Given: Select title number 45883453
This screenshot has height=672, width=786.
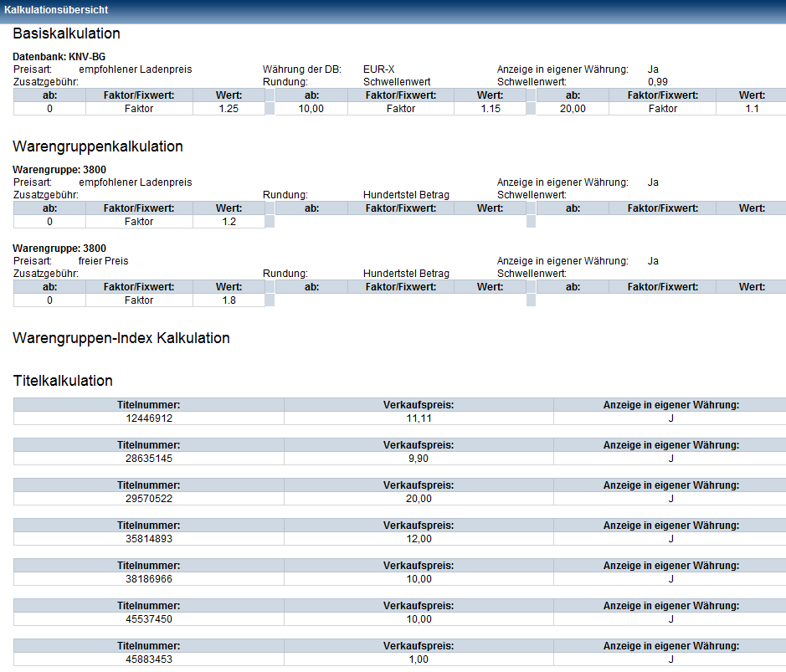Looking at the screenshot, I should 149,659.
